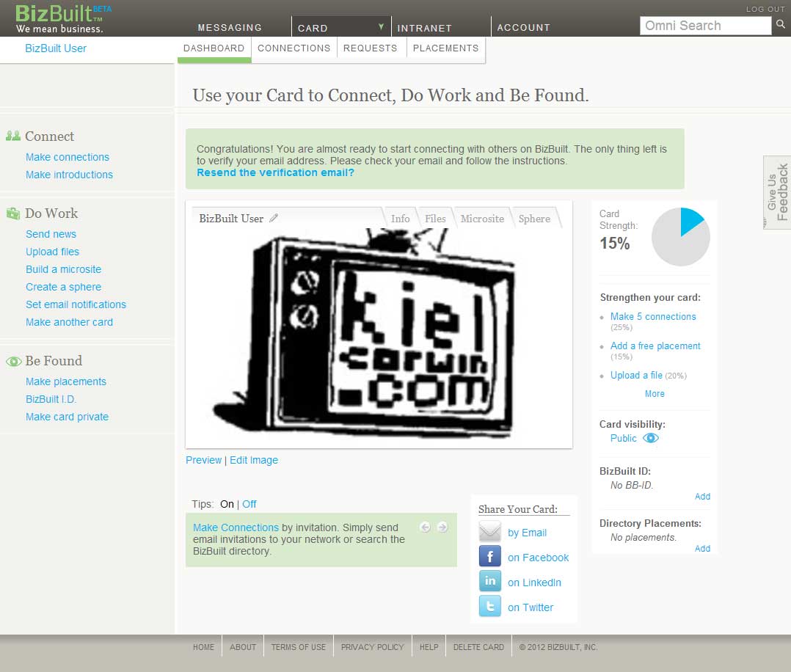Image resolution: width=791 pixels, height=672 pixels.
Task: Open Set email notifications link
Action: [76, 304]
